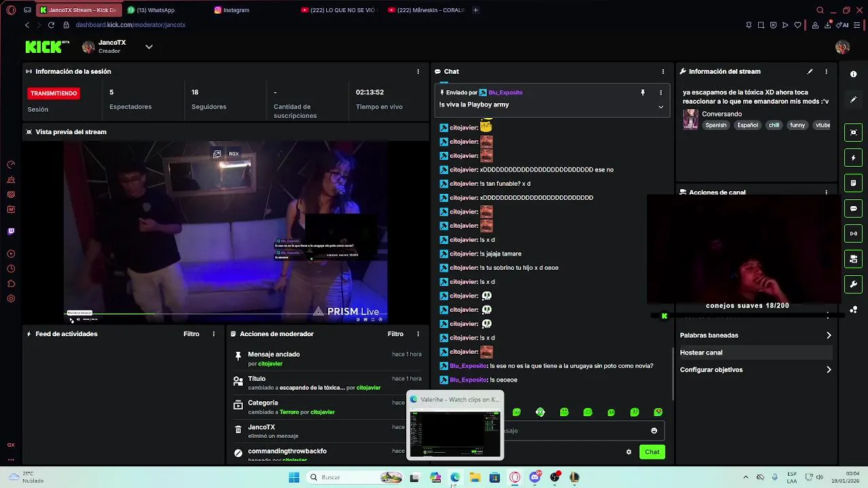Open the activity feed Filtro filter
868x488 pixels.
pyautogui.click(x=191, y=334)
